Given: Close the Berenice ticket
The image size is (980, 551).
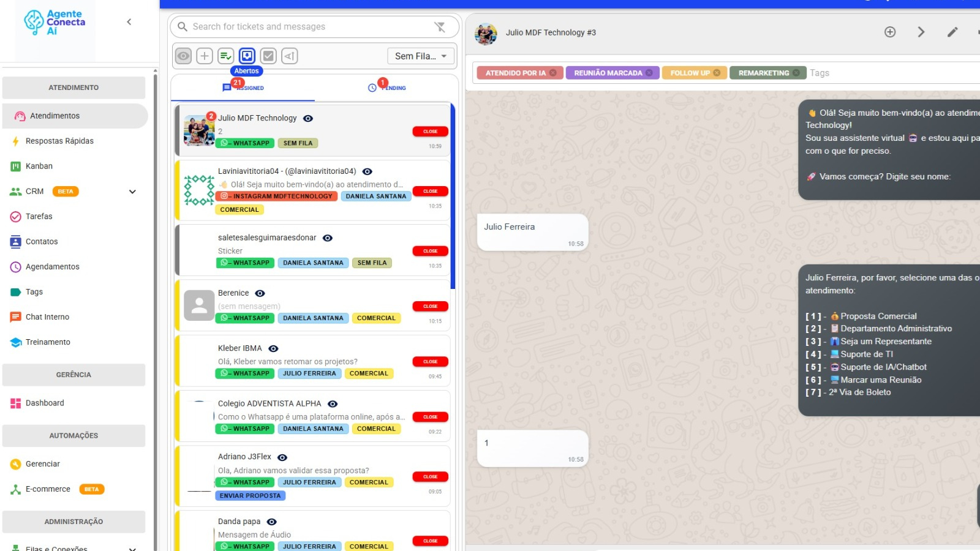Looking at the screenshot, I should tap(431, 306).
